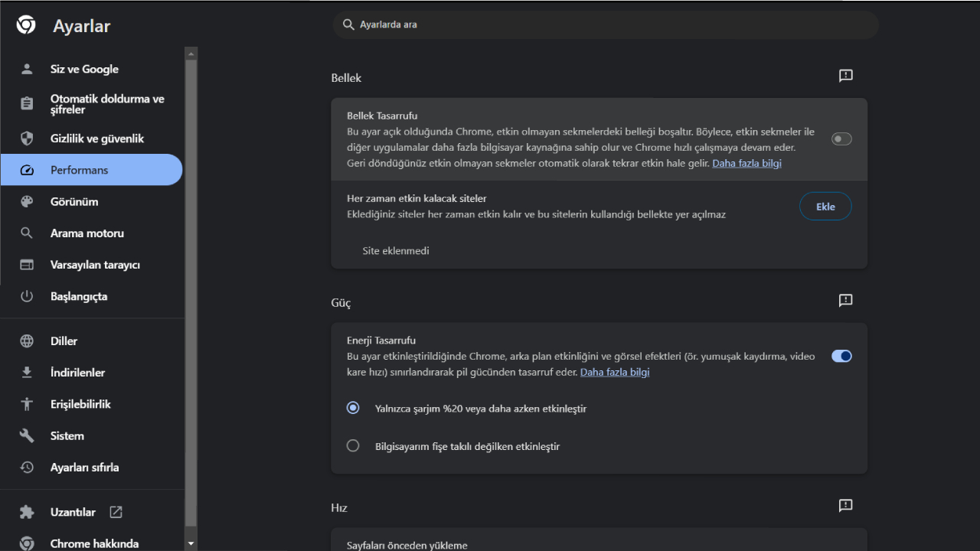Click the 'Her zaman etkin kalacak siteler' heading
This screenshot has height=551, width=980.
point(416,198)
